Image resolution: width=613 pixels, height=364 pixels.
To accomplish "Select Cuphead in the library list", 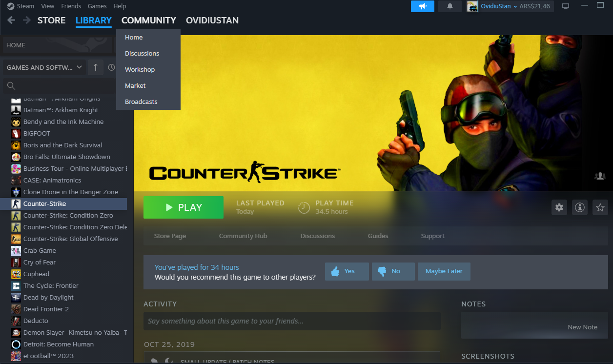I will (36, 274).
